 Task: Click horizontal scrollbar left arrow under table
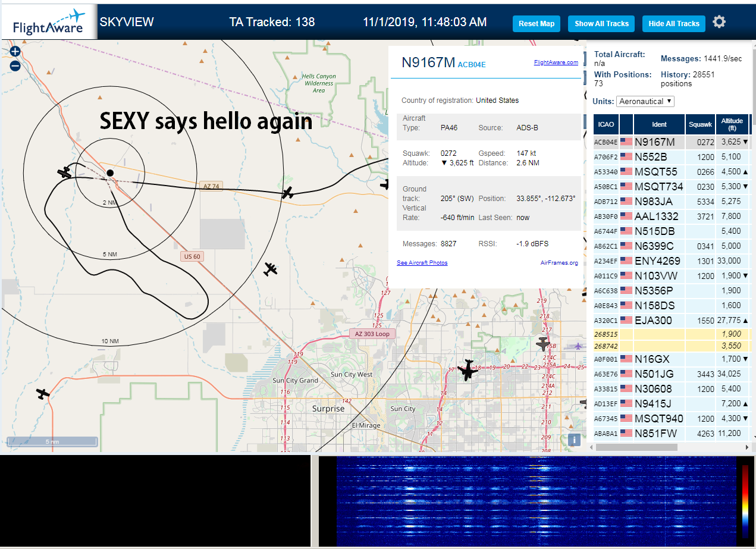591,447
